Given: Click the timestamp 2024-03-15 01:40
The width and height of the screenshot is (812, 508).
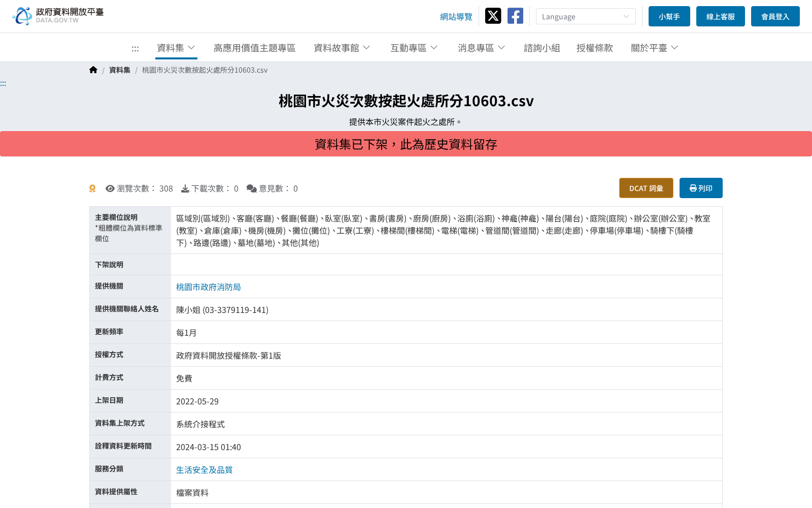Looking at the screenshot, I should (209, 447).
